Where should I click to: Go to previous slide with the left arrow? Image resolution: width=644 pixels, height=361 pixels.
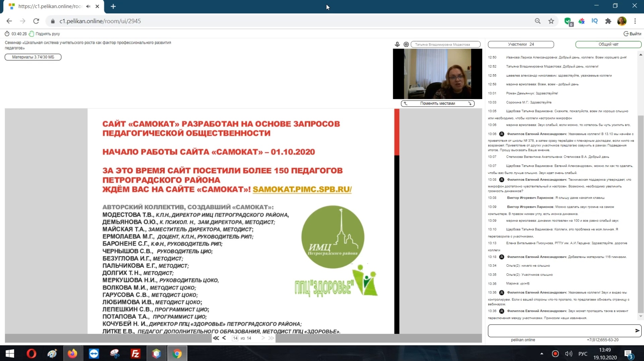coord(224,338)
